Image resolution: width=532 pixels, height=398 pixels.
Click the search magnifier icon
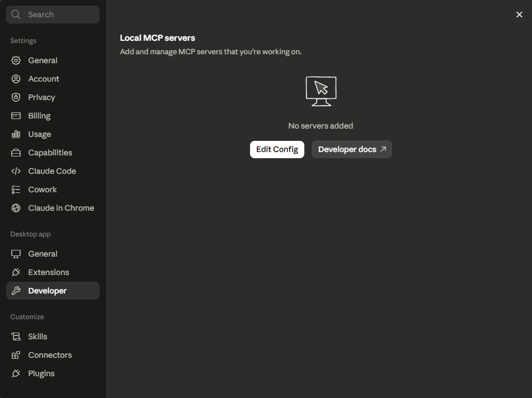pyautogui.click(x=16, y=15)
